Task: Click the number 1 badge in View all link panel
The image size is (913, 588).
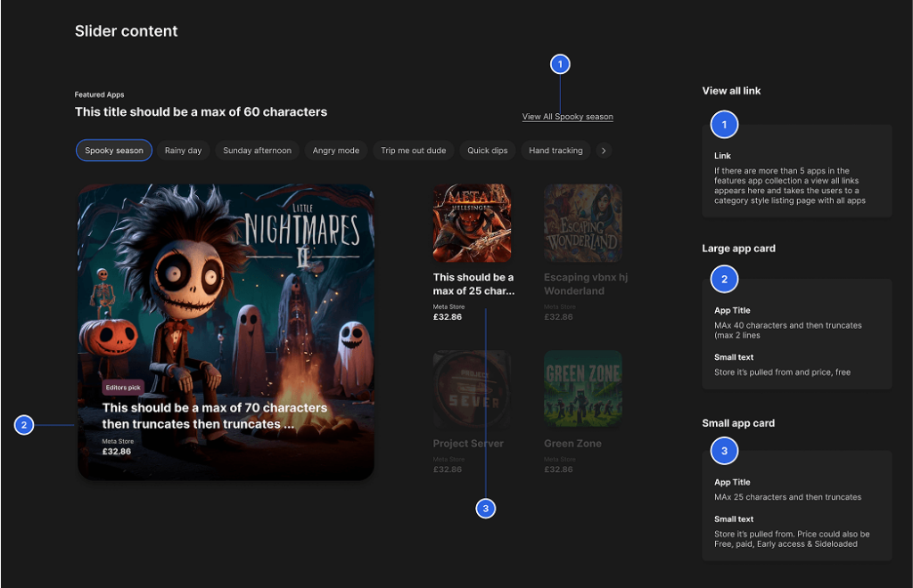Action: (724, 125)
